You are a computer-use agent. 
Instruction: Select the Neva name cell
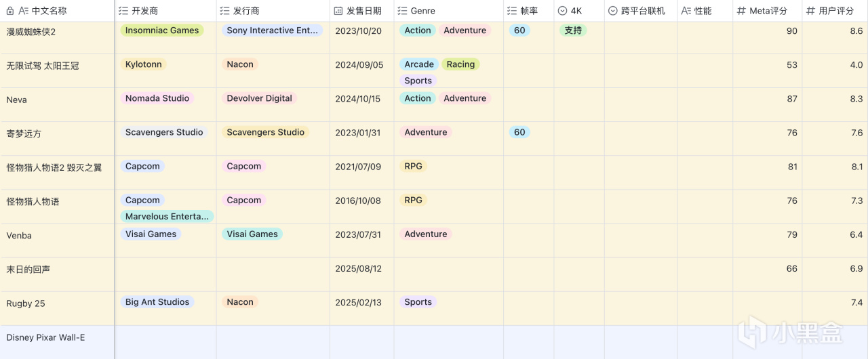[x=57, y=104]
